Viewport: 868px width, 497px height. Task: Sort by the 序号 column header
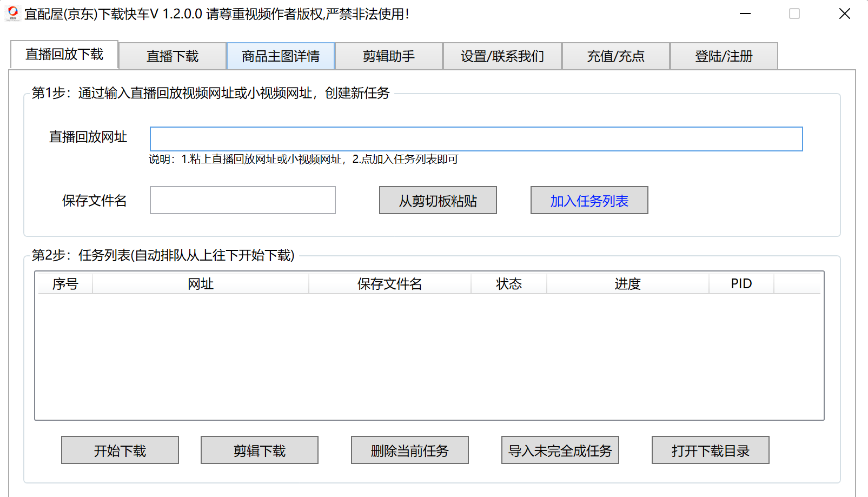pyautogui.click(x=65, y=283)
